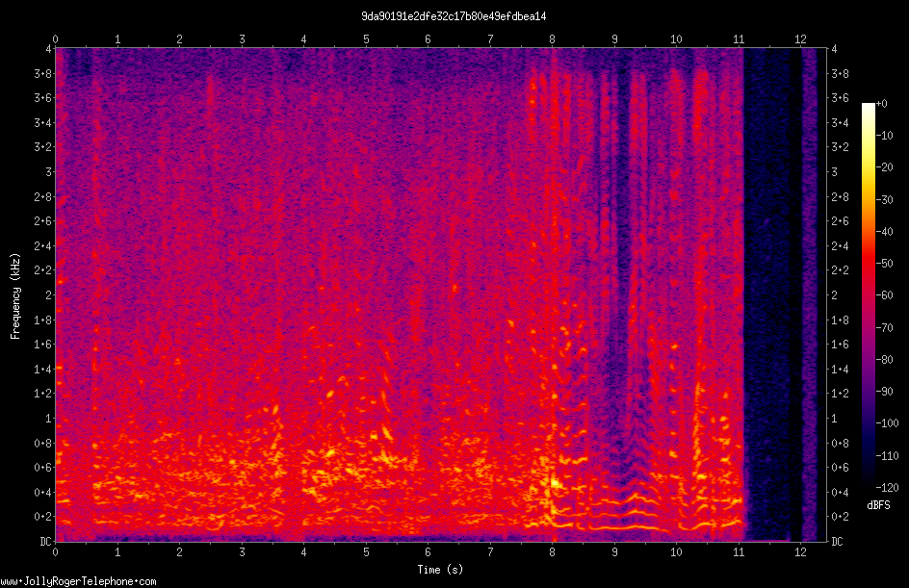Click the '-30' color scale label
This screenshot has width=909, height=588.
point(884,200)
